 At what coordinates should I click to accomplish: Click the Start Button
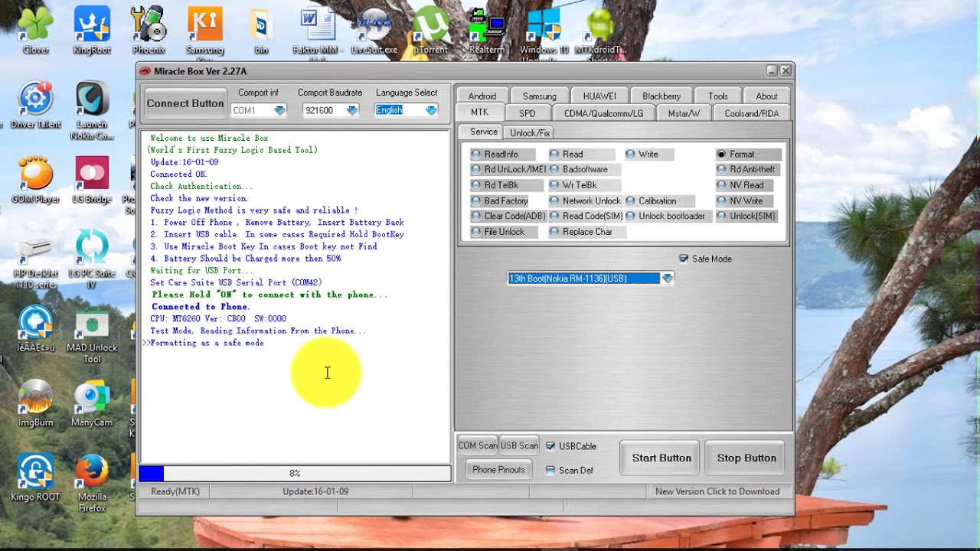(x=661, y=458)
